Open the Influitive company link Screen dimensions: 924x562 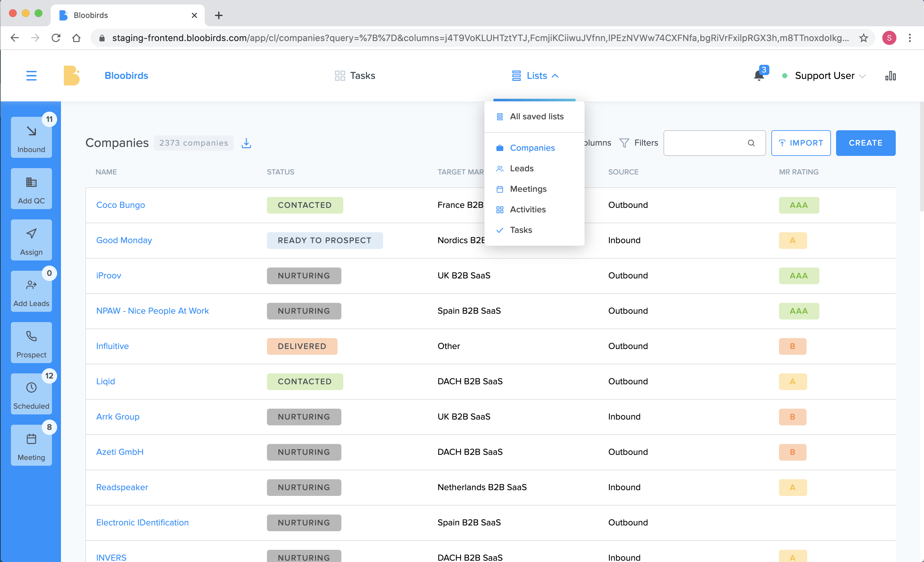[112, 346]
